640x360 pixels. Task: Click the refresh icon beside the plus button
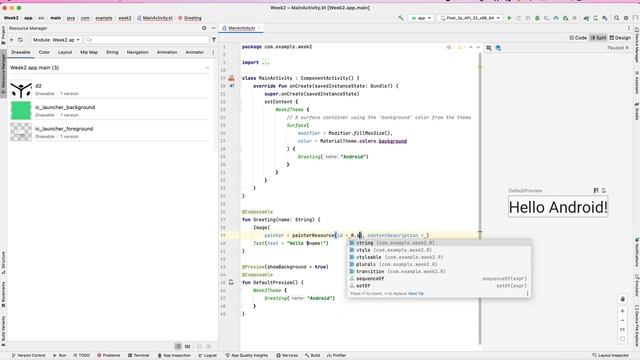(20, 40)
